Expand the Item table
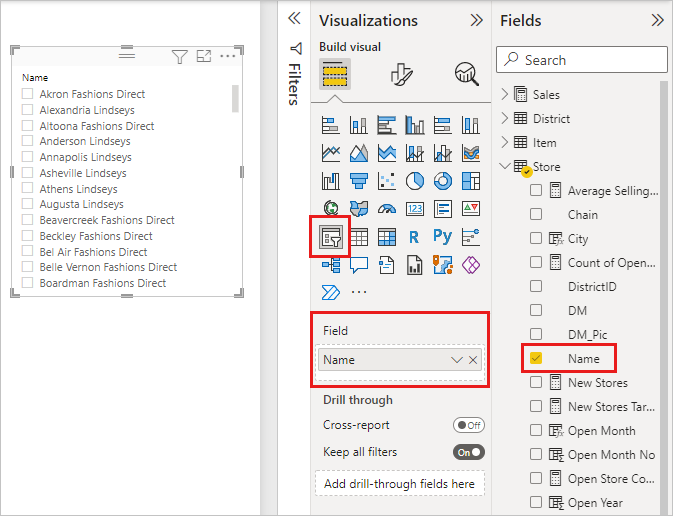Viewport: 673px width, 516px height. pyautogui.click(x=505, y=142)
